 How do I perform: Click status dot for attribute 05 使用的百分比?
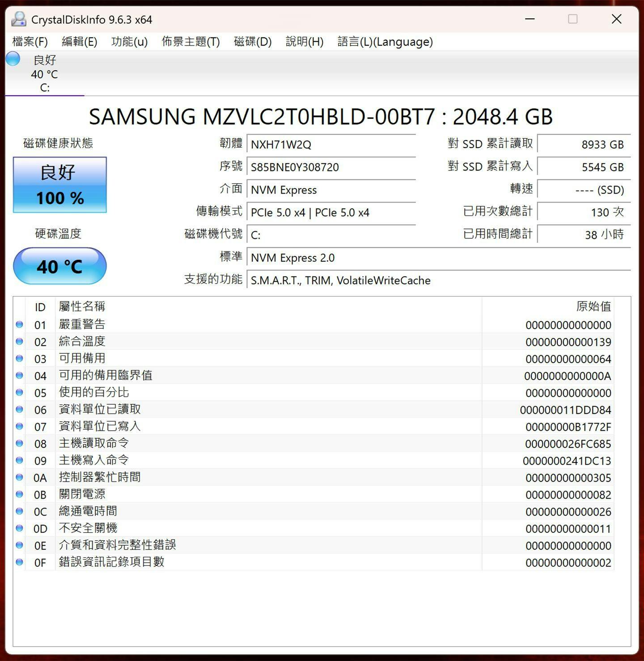(19, 392)
